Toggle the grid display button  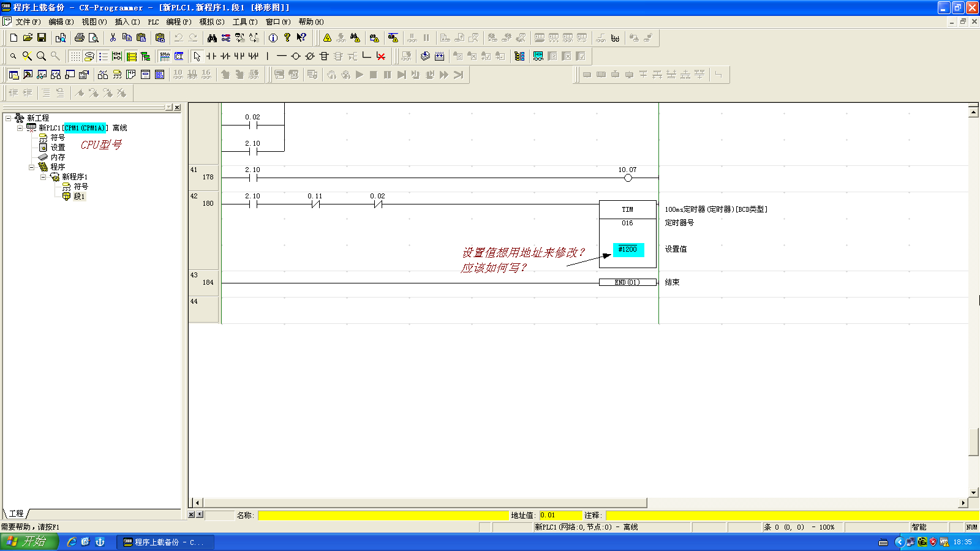tap(75, 56)
